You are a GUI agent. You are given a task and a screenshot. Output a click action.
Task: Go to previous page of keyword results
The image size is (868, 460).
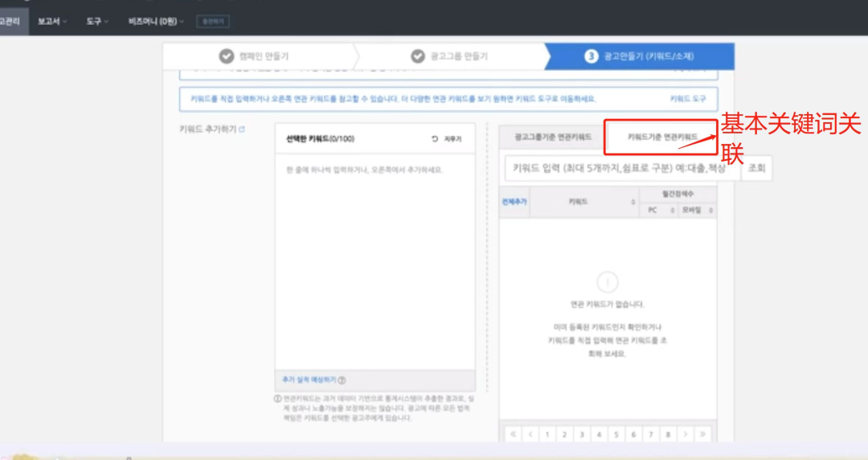pyautogui.click(x=530, y=434)
